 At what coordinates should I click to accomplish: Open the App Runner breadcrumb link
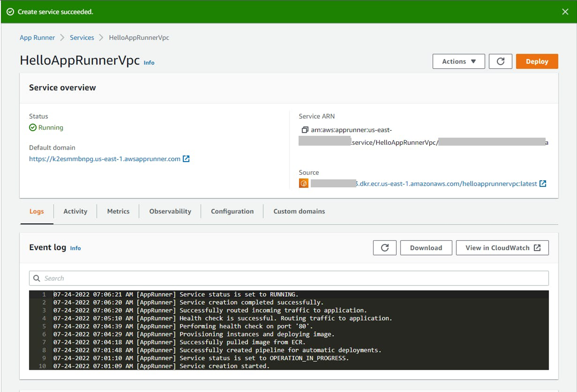coord(37,37)
